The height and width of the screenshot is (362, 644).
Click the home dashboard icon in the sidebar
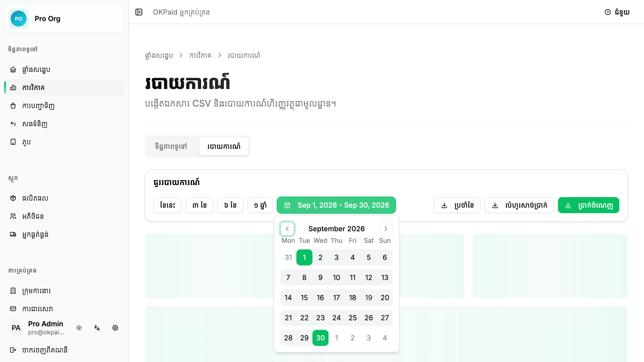[x=13, y=70]
